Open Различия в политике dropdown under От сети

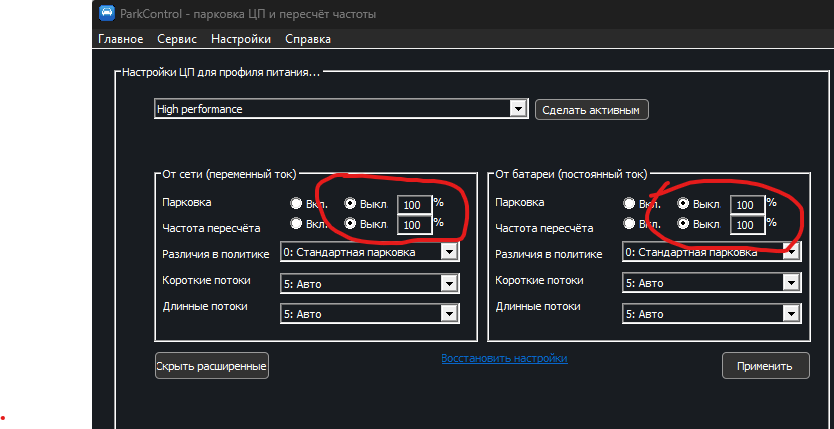click(x=370, y=253)
